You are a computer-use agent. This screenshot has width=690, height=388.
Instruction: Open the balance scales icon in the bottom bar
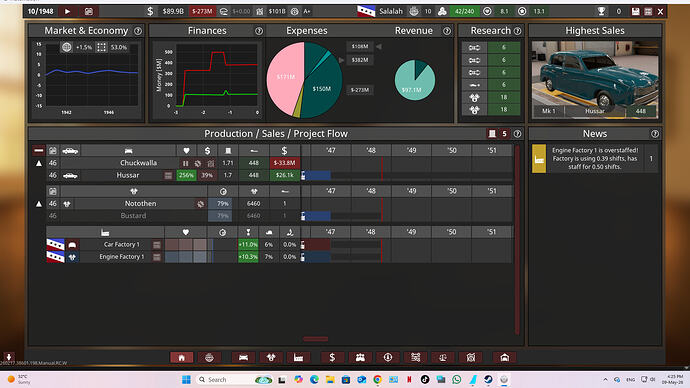(443, 357)
